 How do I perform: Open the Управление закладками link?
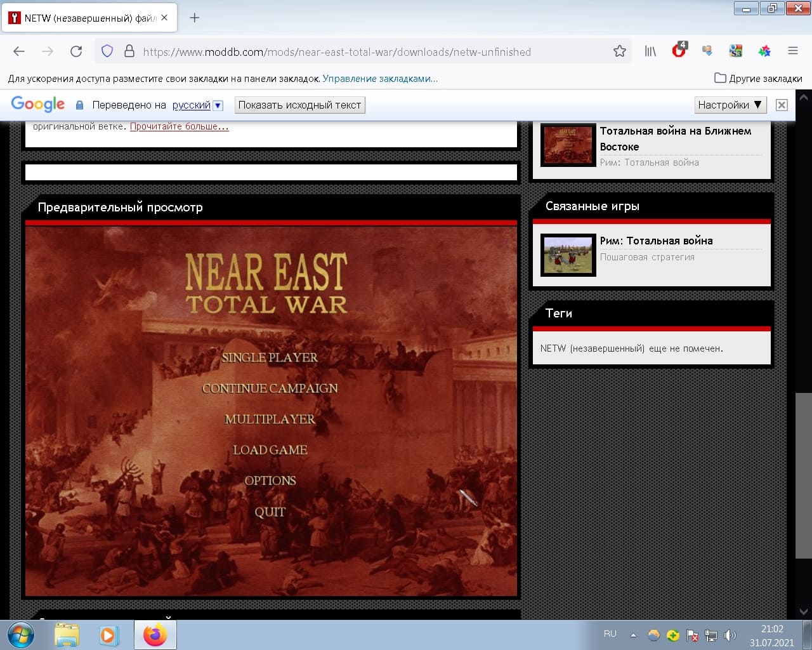click(379, 79)
